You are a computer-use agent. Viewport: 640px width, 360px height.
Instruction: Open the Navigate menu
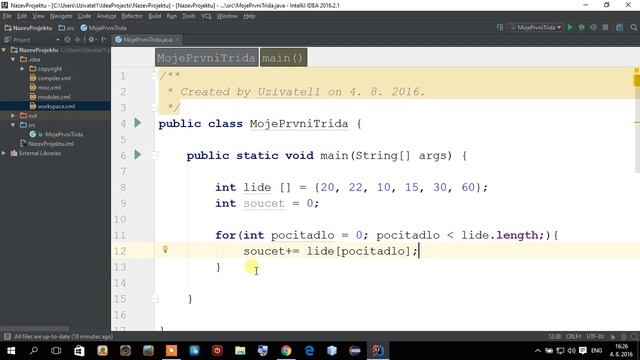click(61, 16)
